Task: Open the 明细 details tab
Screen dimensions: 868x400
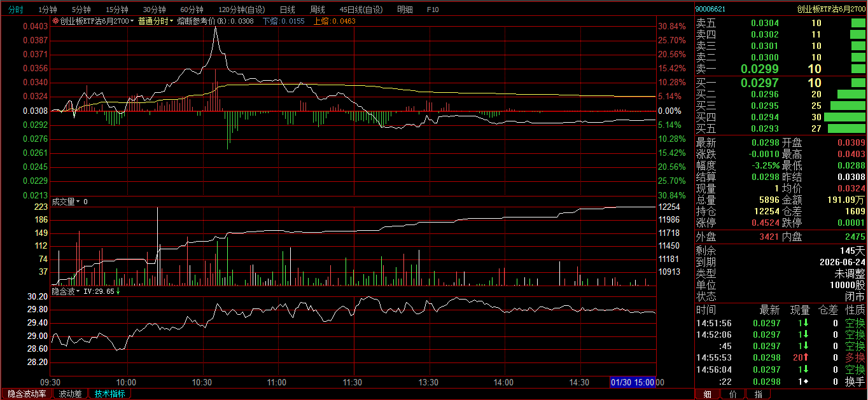Action: point(404,10)
